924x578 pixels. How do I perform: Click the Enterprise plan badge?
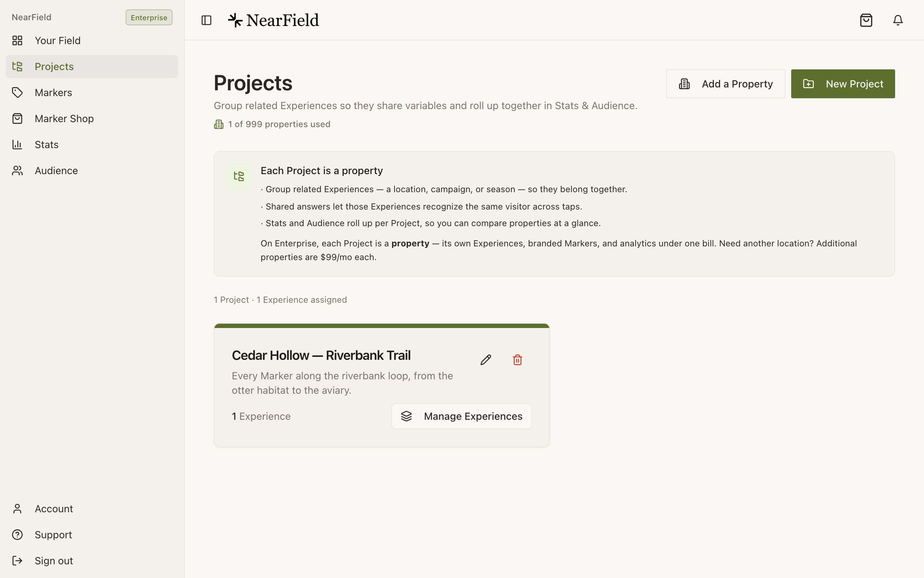point(149,17)
